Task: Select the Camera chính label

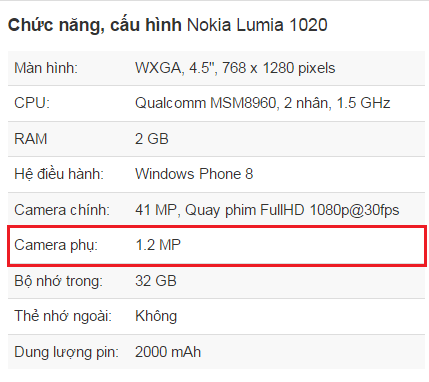Action: coord(62,210)
